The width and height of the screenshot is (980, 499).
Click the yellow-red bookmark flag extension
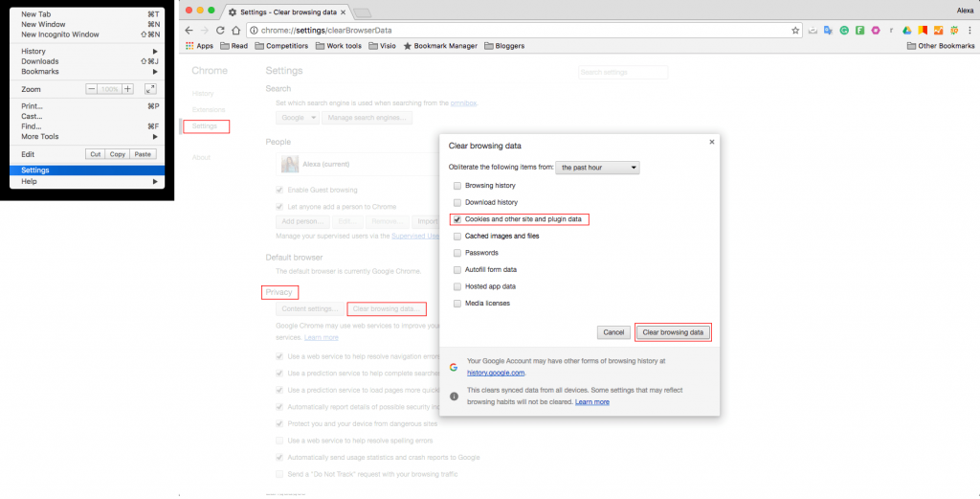click(x=923, y=30)
